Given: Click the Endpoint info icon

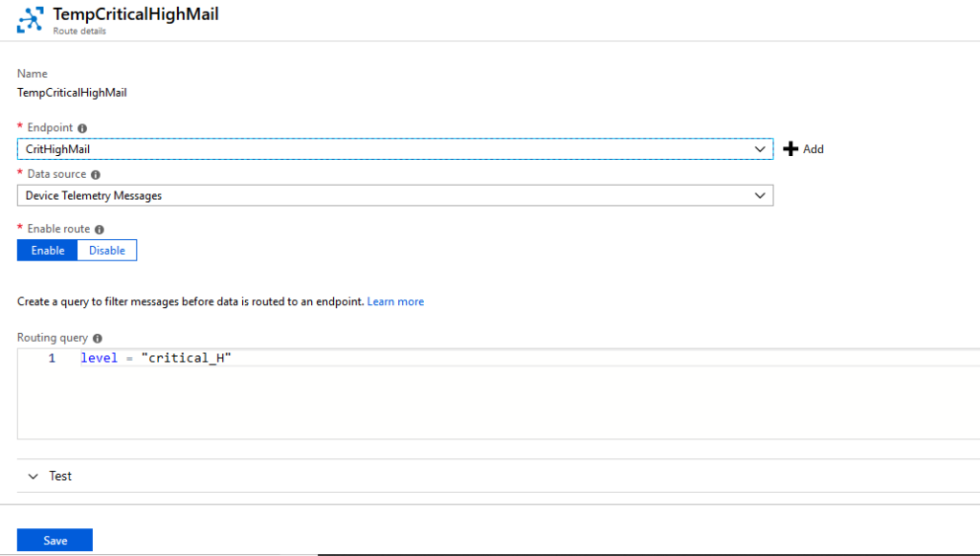Looking at the screenshot, I should (x=82, y=128).
